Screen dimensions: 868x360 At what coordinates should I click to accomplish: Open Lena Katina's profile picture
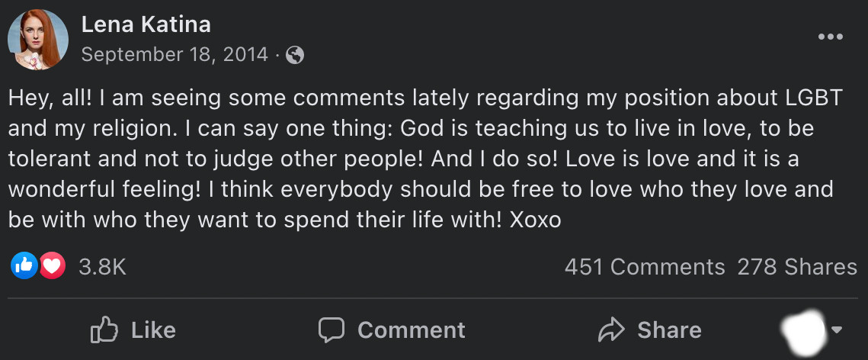(38, 40)
